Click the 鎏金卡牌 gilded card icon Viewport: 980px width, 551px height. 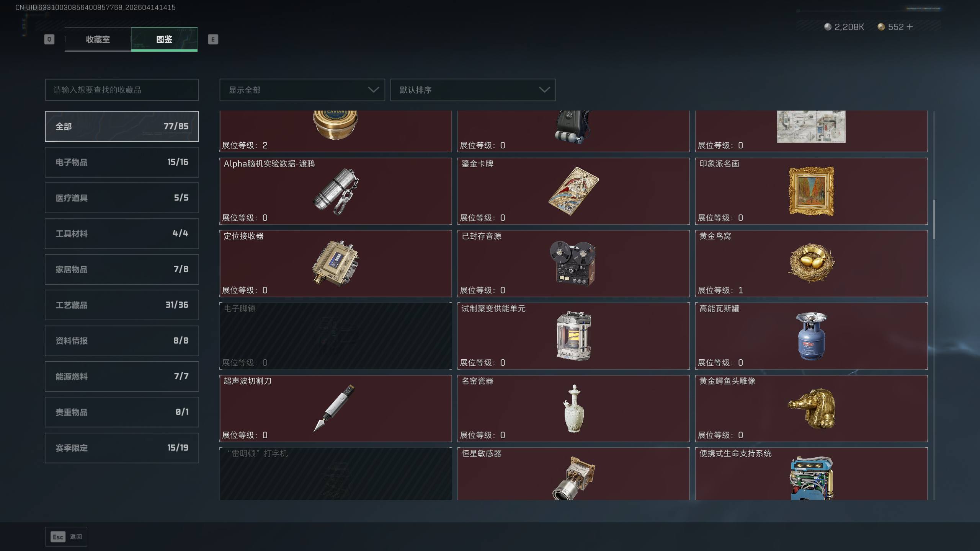[x=573, y=191]
